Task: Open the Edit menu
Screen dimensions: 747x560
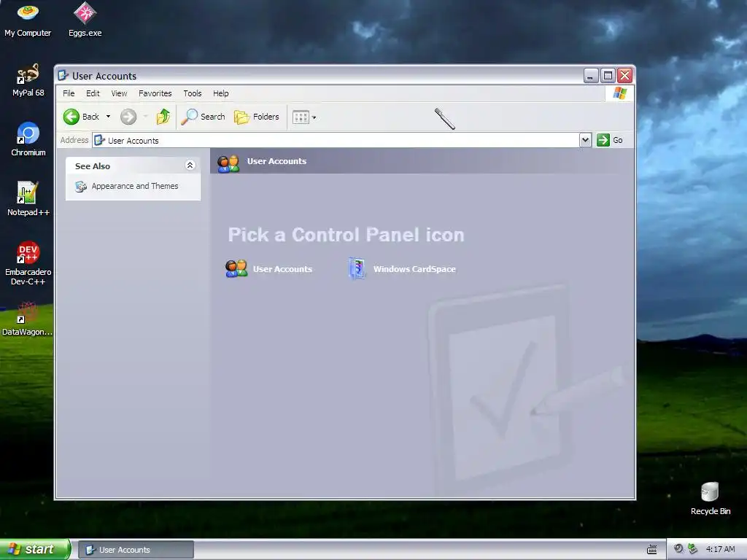Action: pyautogui.click(x=93, y=93)
